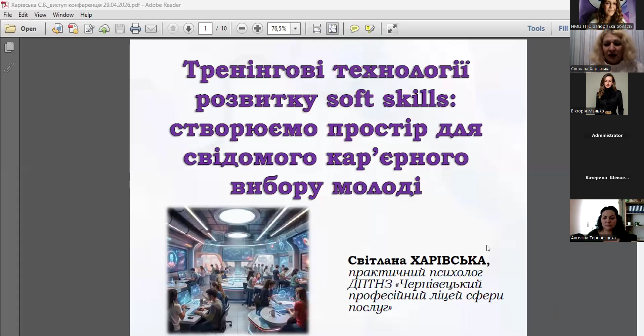Zoom out using the minus button

[242, 29]
